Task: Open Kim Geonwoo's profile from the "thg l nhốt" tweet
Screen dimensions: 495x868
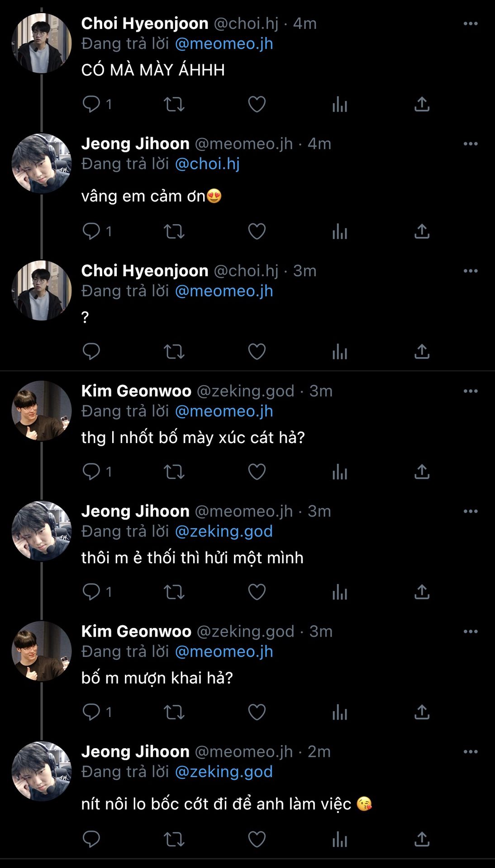Action: pos(136,391)
